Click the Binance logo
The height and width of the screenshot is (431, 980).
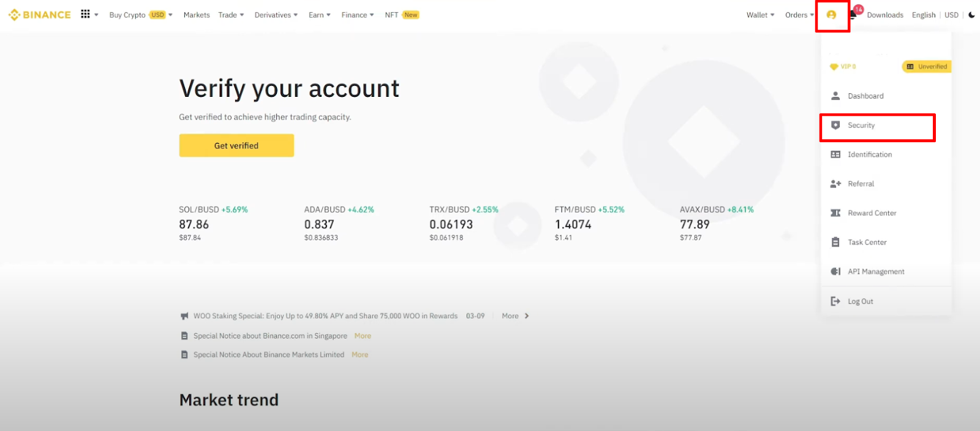40,15
